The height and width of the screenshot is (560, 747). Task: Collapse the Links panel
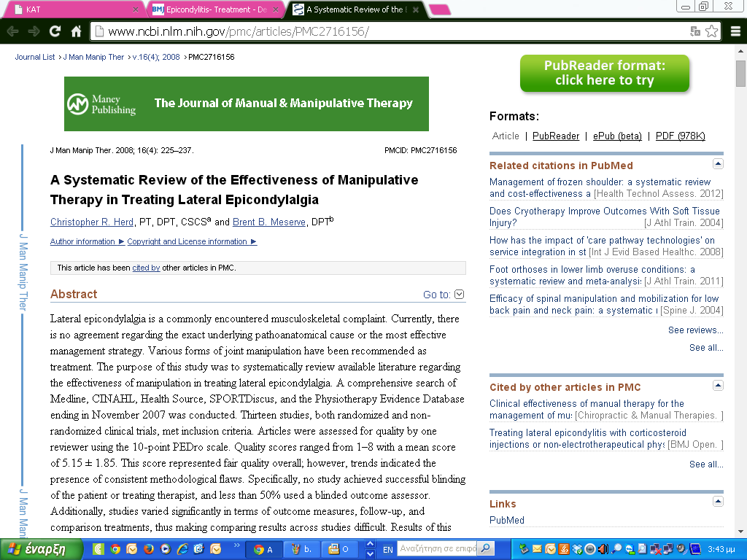(718, 502)
